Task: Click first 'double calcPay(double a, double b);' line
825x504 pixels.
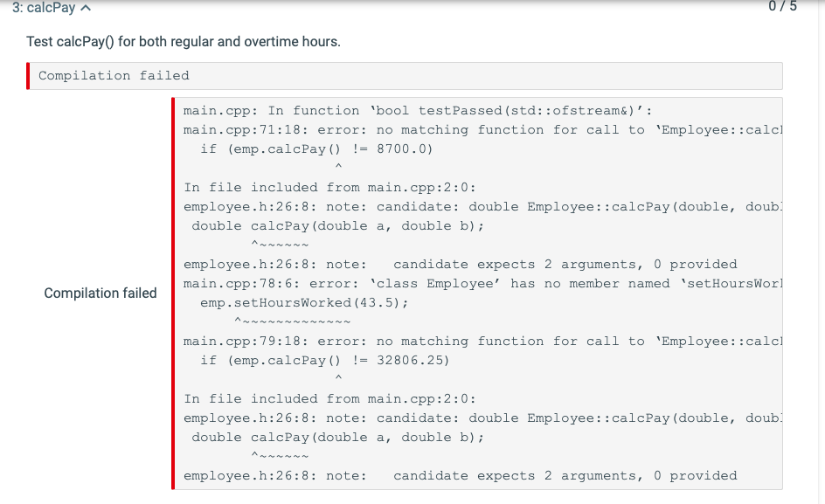Action: click(337, 225)
